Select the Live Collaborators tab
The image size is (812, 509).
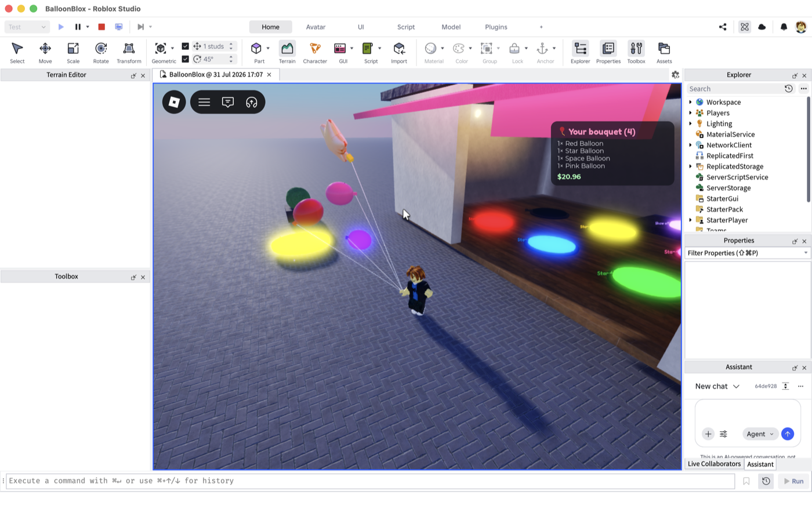pos(714,464)
